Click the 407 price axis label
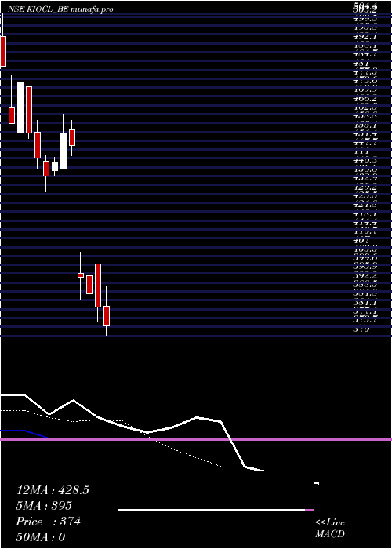The image size is (392, 549). 361,241
